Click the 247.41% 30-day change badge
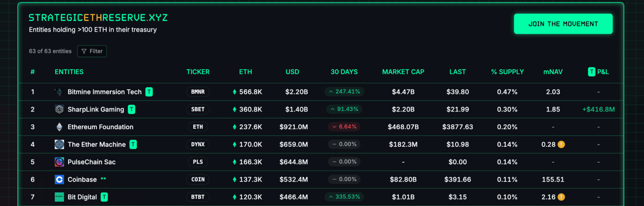This screenshot has height=206, width=644. (x=344, y=92)
